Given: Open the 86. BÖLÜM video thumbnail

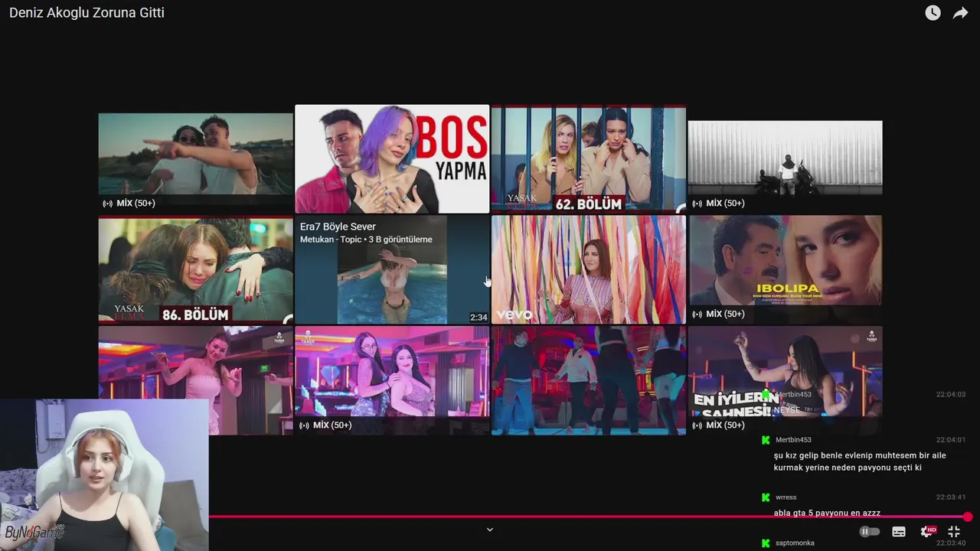Looking at the screenshot, I should tap(195, 270).
